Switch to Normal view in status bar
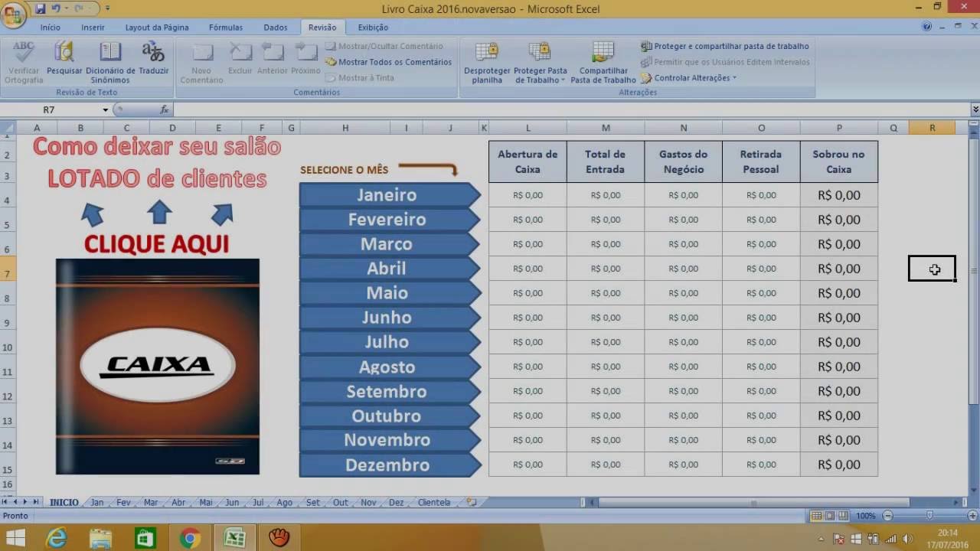The height and width of the screenshot is (551, 980). (x=816, y=516)
